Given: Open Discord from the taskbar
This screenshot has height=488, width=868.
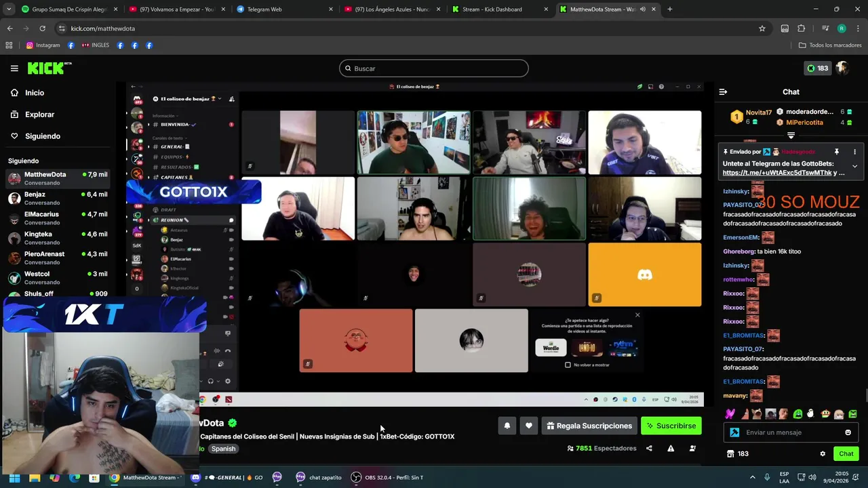Looking at the screenshot, I should coord(195,477).
